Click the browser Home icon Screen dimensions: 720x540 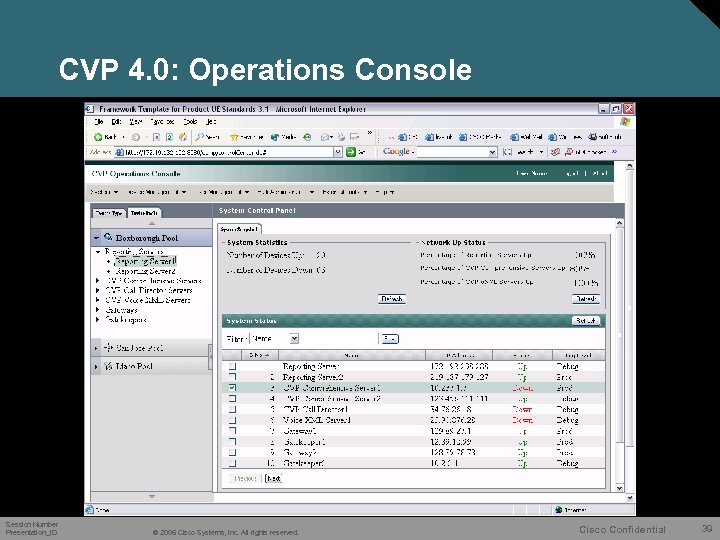pyautogui.click(x=182, y=137)
